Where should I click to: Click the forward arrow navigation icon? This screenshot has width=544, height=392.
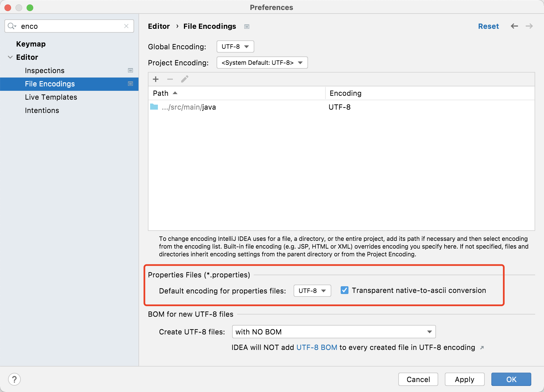(529, 26)
